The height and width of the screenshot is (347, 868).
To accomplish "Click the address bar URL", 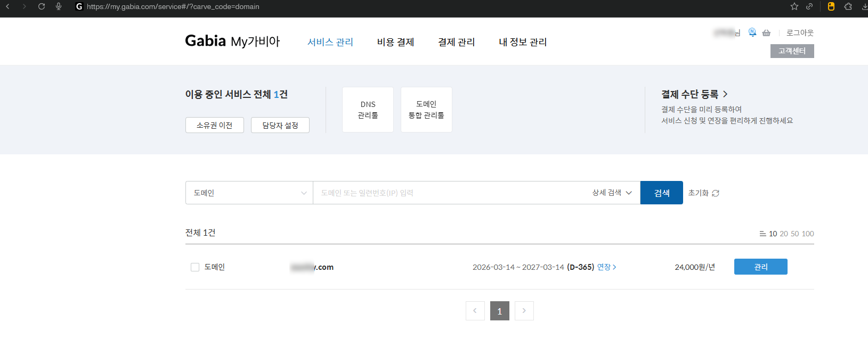I will (173, 6).
